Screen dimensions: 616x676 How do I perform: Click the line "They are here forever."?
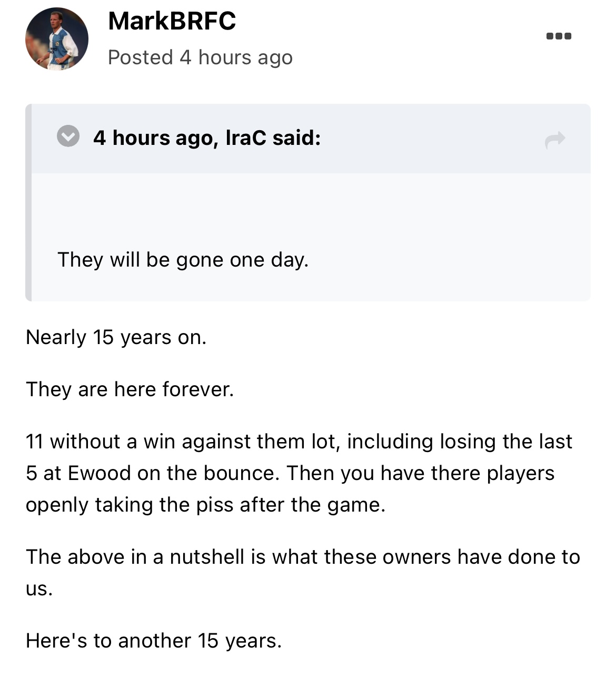pos(130,389)
